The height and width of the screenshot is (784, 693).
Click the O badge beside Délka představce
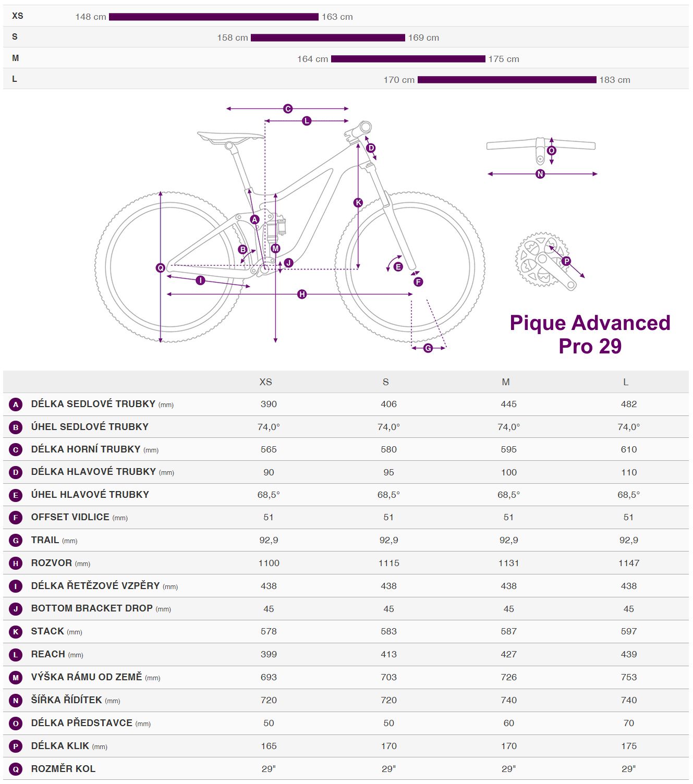(x=16, y=724)
